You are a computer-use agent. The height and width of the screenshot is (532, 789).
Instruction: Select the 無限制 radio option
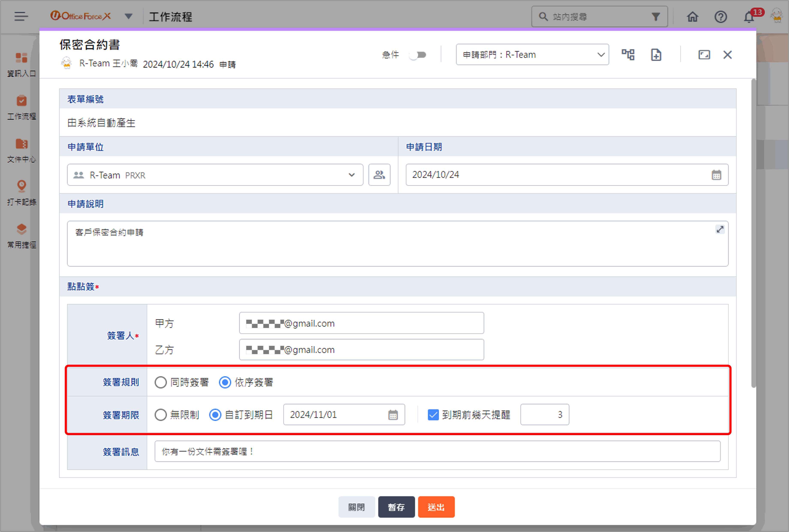pos(161,415)
